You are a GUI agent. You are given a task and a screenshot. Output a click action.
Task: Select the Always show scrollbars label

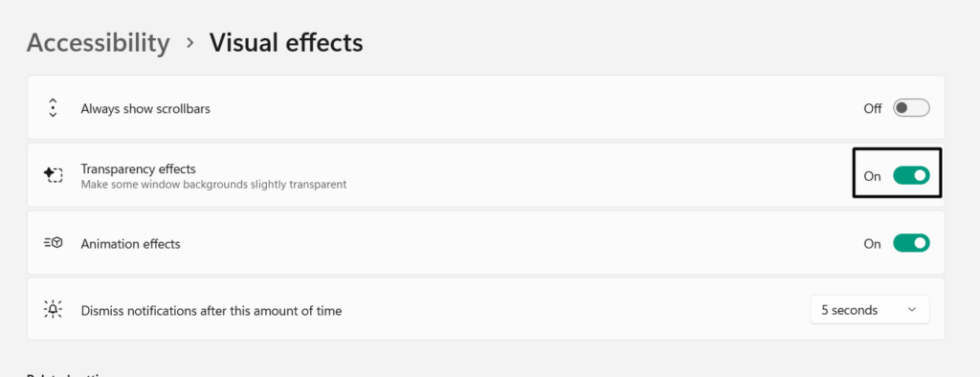pos(145,109)
